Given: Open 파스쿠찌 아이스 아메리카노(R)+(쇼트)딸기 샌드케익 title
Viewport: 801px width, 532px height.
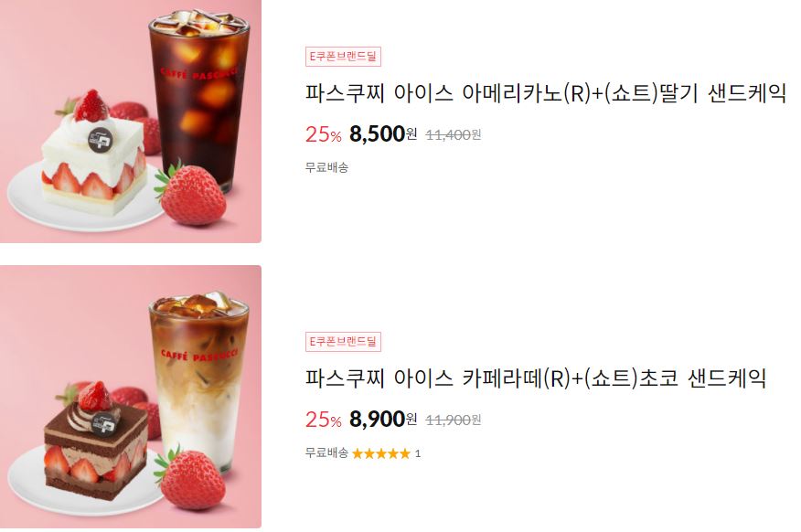Looking at the screenshot, I should tap(546, 93).
